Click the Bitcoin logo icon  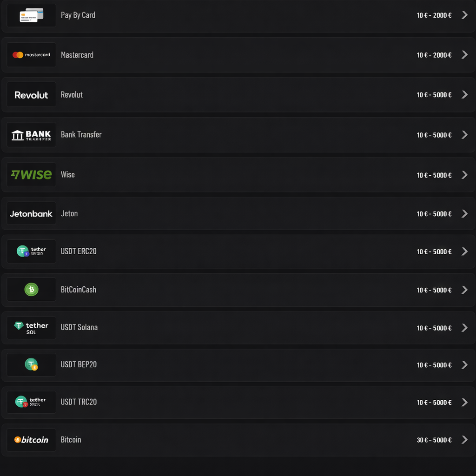[31, 440]
